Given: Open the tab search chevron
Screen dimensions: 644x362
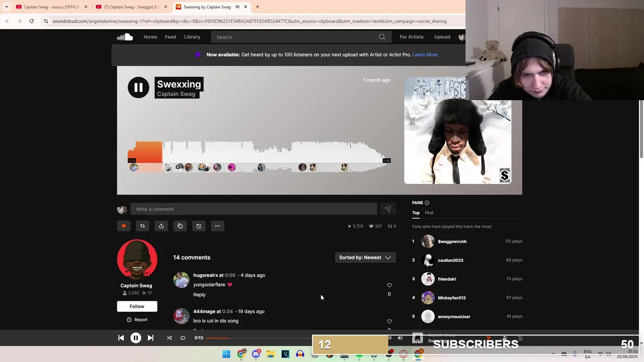Looking at the screenshot, I should (7, 7).
